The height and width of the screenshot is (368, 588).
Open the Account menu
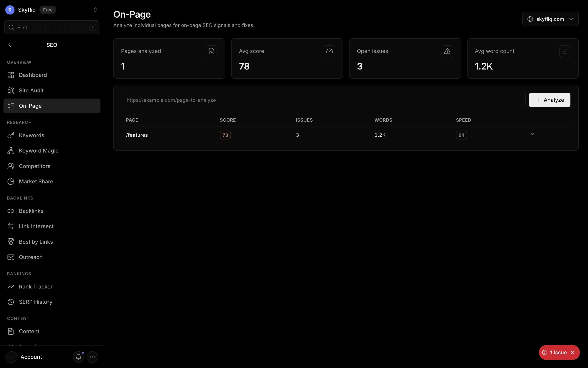coord(31,357)
